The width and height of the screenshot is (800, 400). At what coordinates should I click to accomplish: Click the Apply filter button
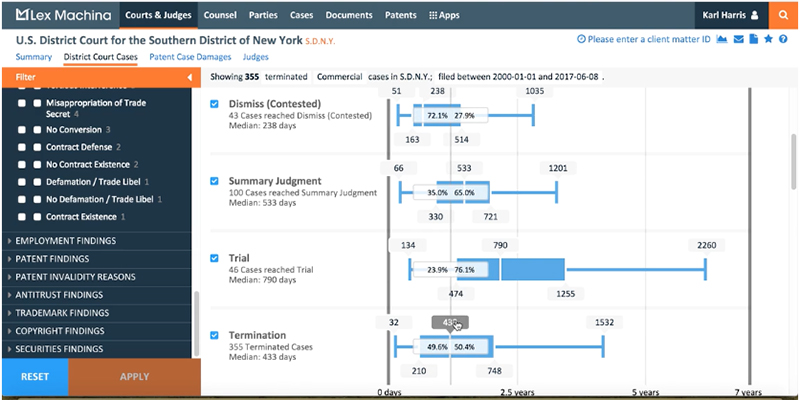pyautogui.click(x=134, y=377)
